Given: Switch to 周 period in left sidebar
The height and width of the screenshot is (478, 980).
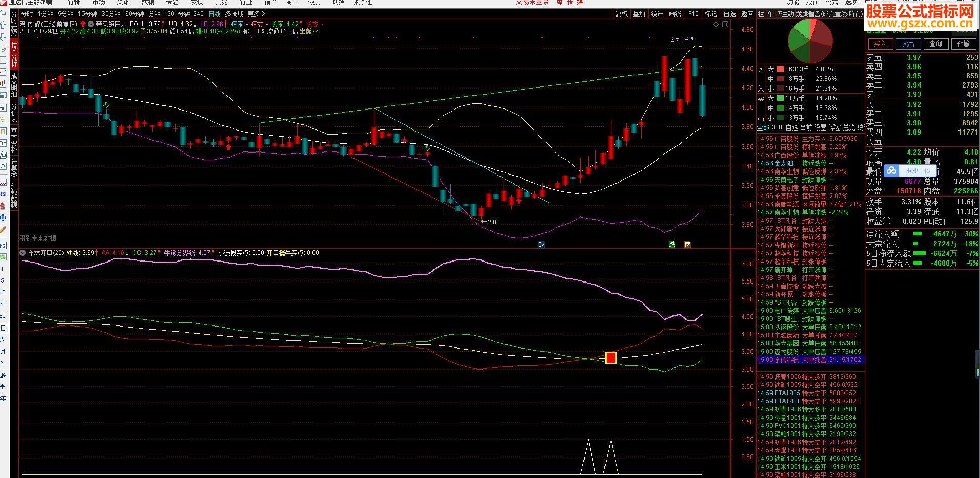Looking at the screenshot, I should pyautogui.click(x=3, y=340).
